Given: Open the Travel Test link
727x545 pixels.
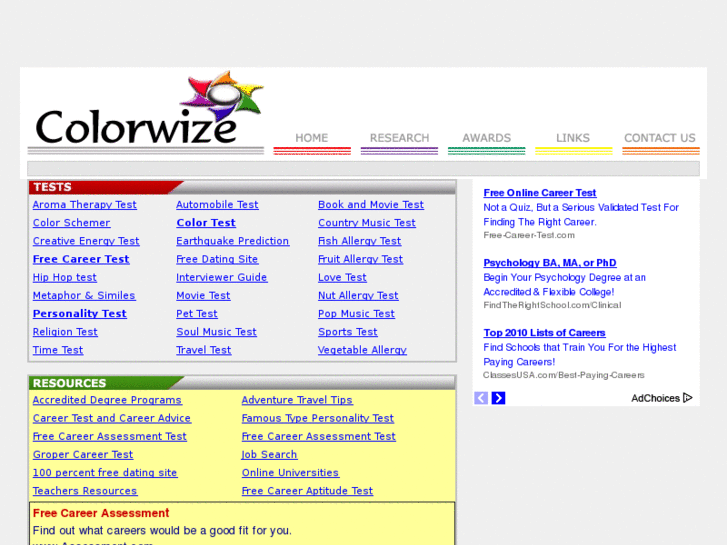Looking at the screenshot, I should click(204, 350).
